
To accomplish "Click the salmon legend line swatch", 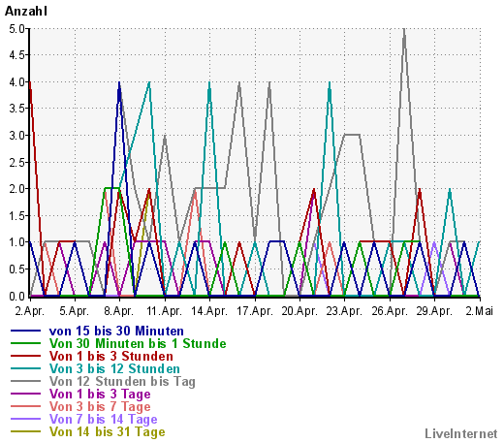I will (25, 406).
